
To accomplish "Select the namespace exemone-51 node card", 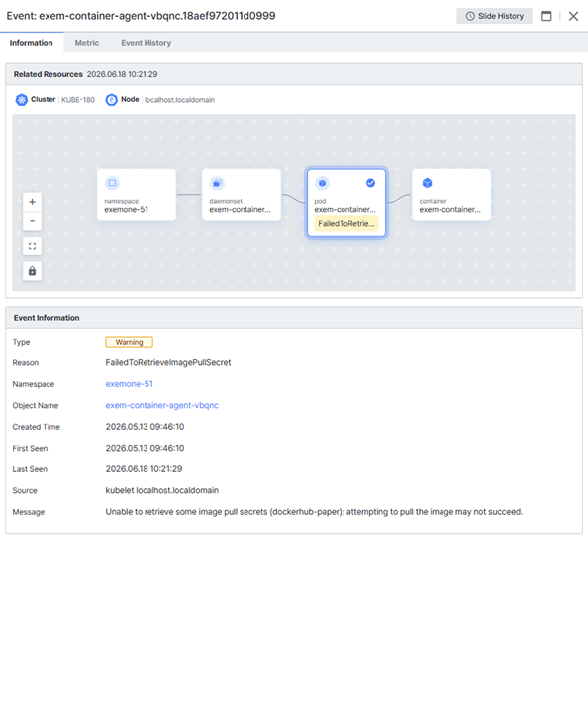I will (137, 194).
